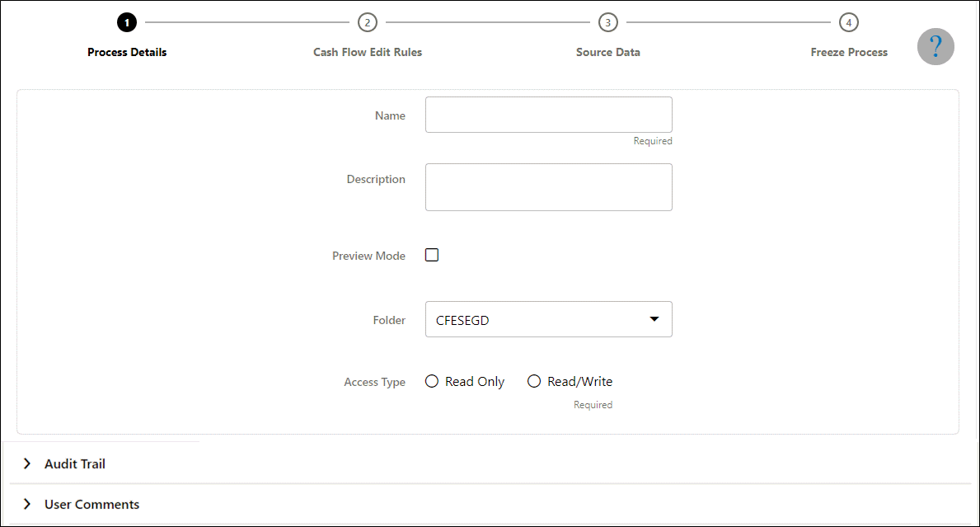
Task: Jump to step 3 circle icon
Action: (608, 22)
